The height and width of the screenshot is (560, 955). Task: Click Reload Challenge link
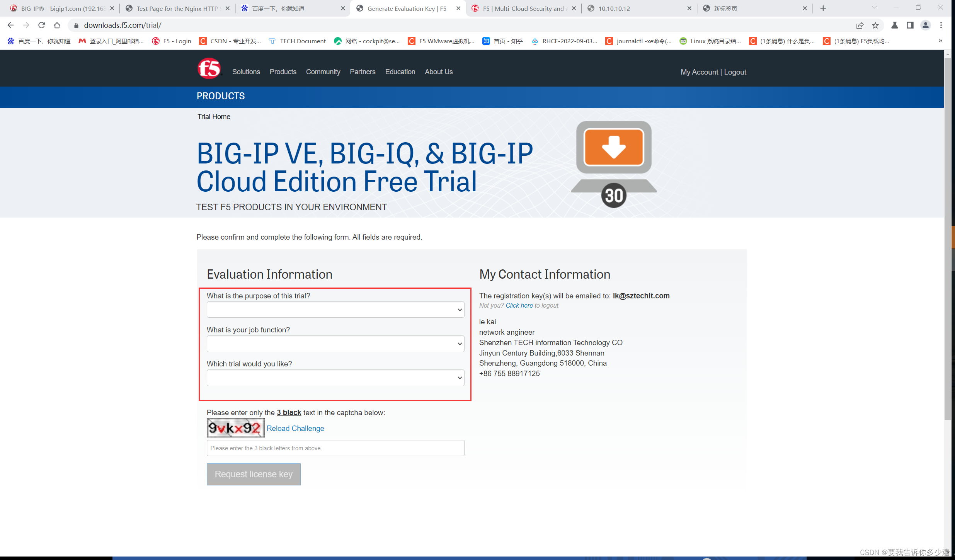pos(295,428)
